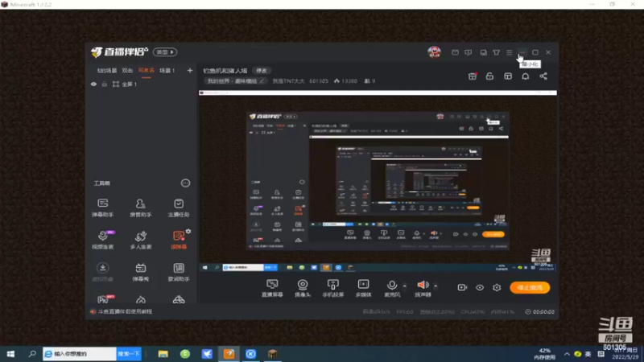Switch to the first scene tab

click(x=107, y=71)
